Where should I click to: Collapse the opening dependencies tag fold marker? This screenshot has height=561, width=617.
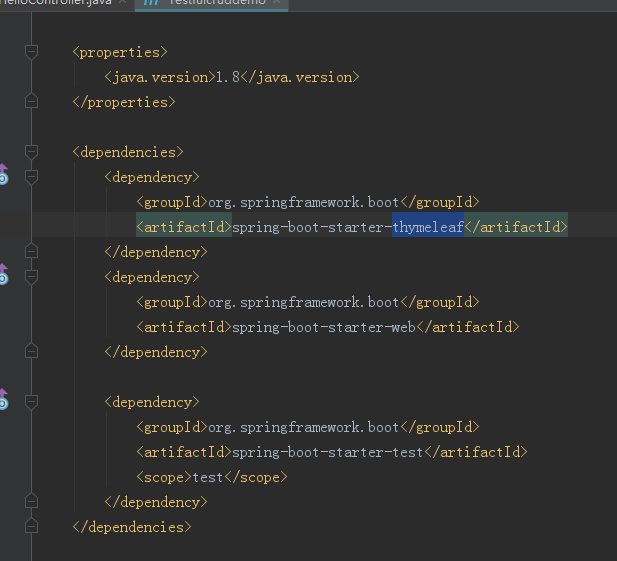click(x=31, y=152)
